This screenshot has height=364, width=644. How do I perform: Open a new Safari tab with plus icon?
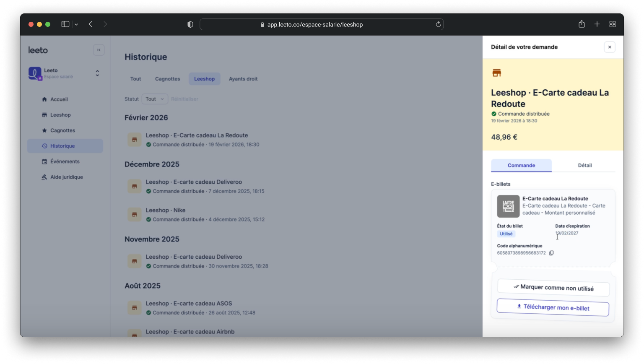(597, 24)
